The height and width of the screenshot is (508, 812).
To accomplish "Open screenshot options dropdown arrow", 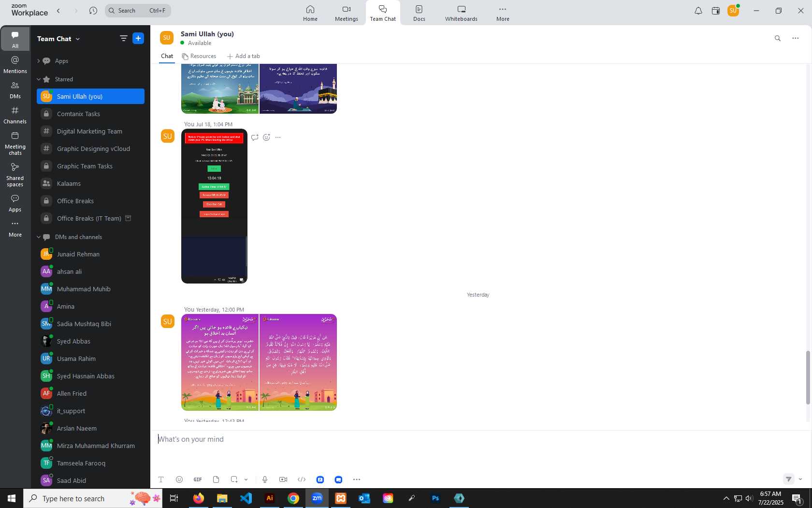I will [246, 479].
